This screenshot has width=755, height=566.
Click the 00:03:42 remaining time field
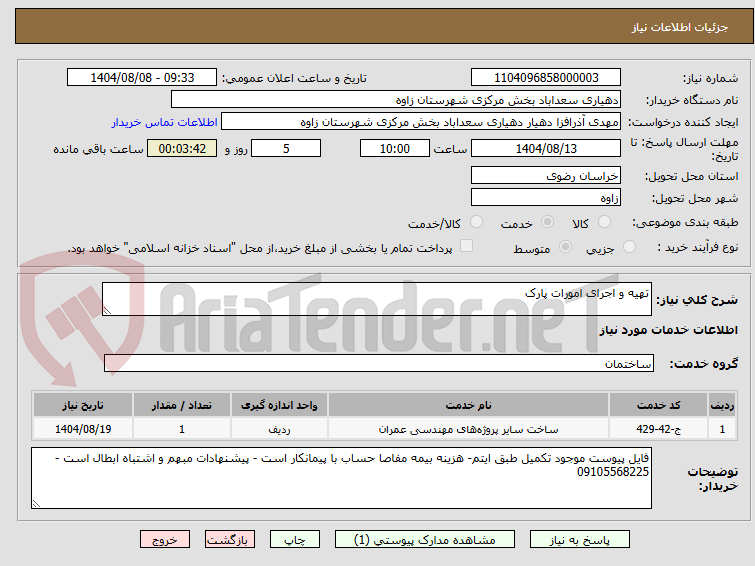182,148
